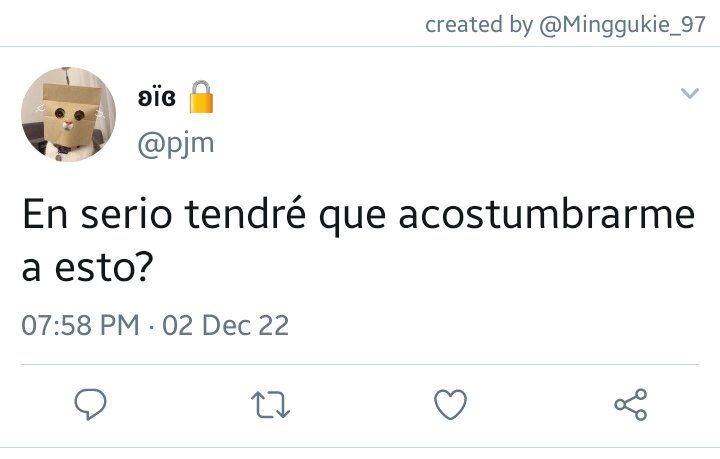Click the word tendré in the tweet
This screenshot has height=459, width=720.
point(245,214)
